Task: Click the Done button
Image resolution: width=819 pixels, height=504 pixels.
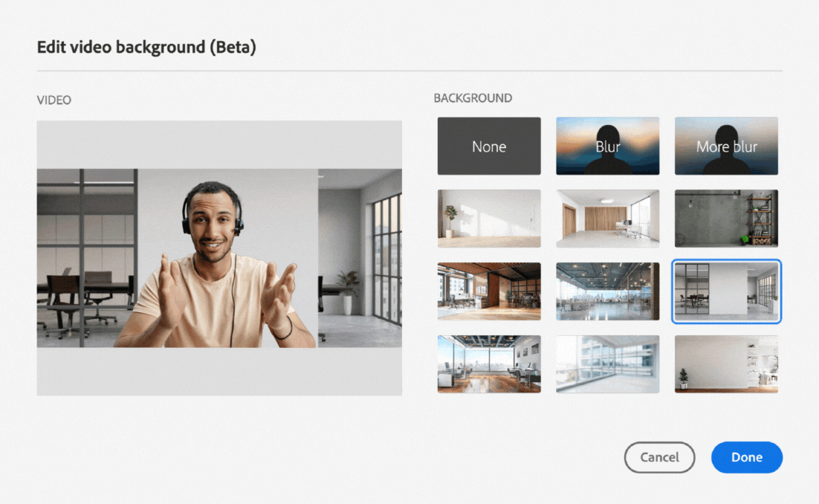Action: [746, 457]
